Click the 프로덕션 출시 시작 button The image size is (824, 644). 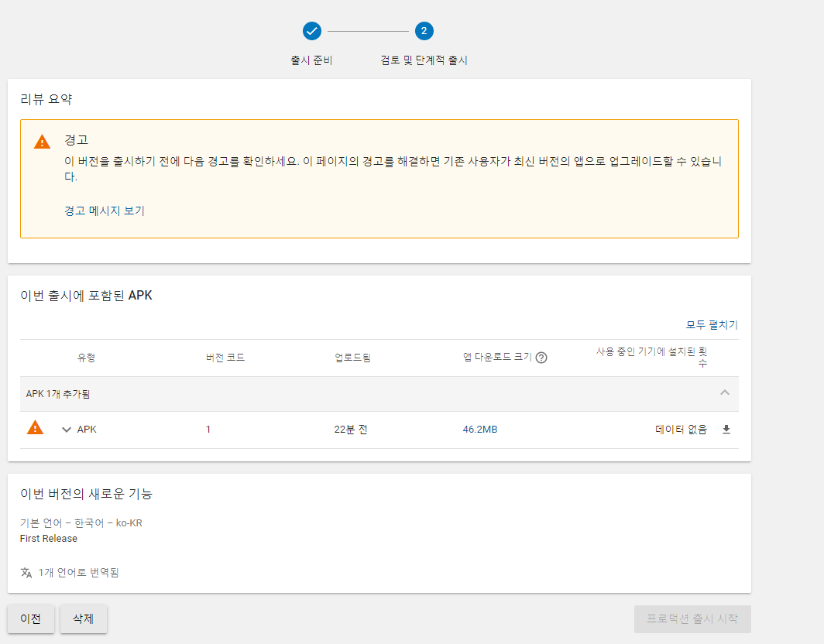coord(692,618)
